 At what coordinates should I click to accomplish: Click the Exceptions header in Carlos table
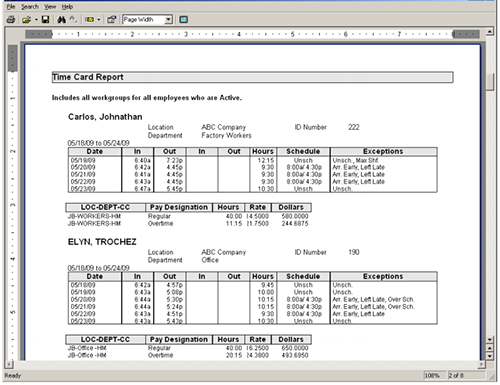pos(383,151)
